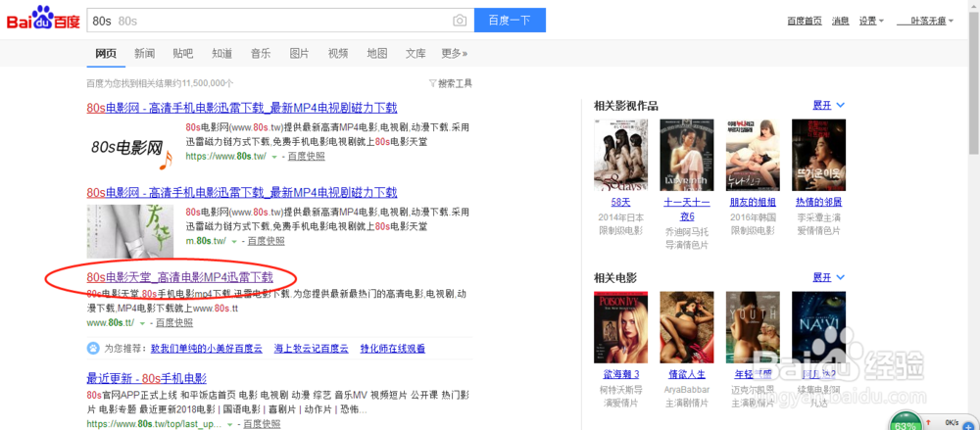Open 80s电影天堂_高清电影MP4迅雷下载 result
The image size is (980, 430).
180,277
